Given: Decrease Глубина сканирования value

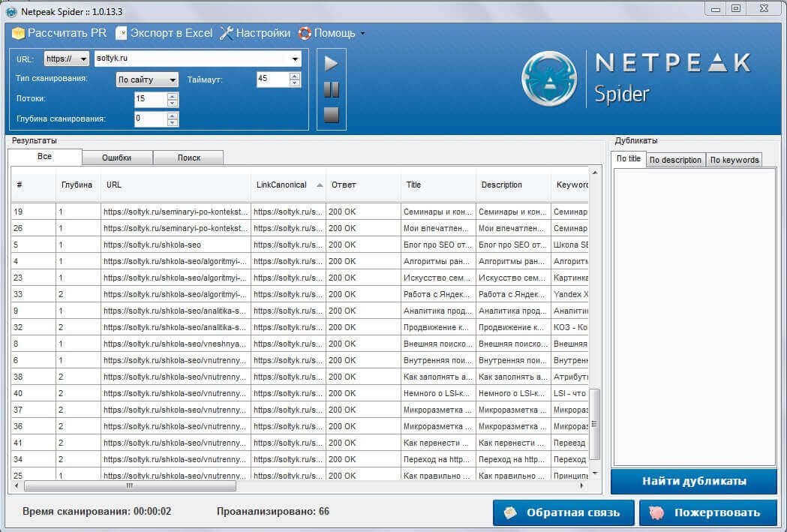Looking at the screenshot, I should pyautogui.click(x=173, y=123).
